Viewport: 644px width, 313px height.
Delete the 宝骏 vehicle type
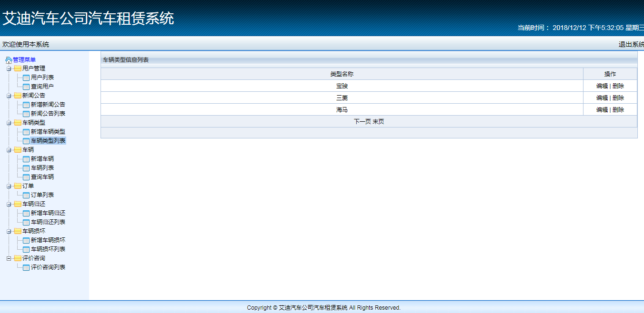coord(618,86)
